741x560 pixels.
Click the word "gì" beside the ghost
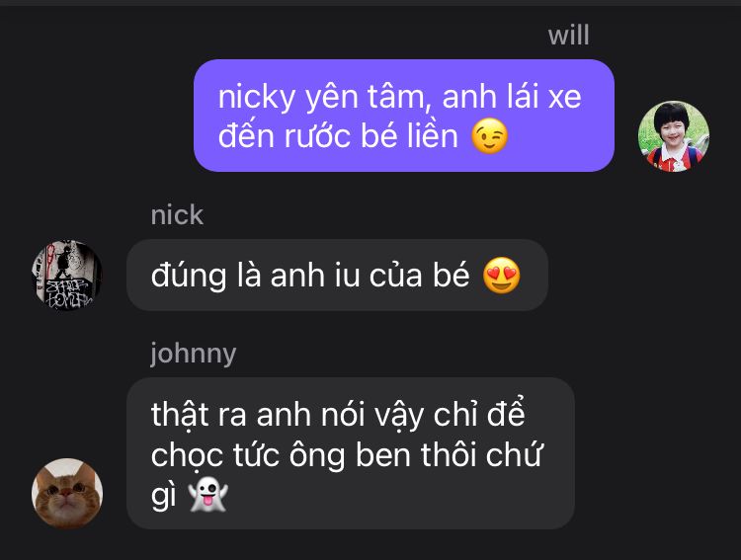(x=163, y=496)
